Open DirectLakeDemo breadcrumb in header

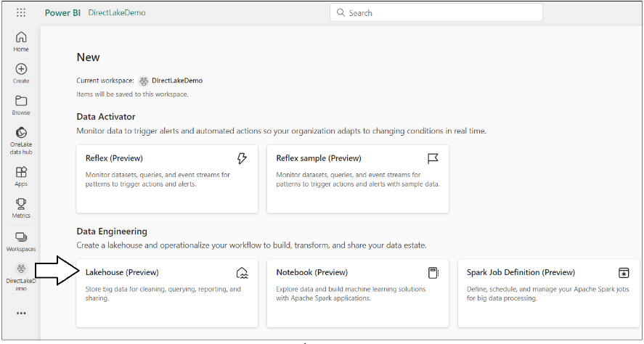pos(117,13)
